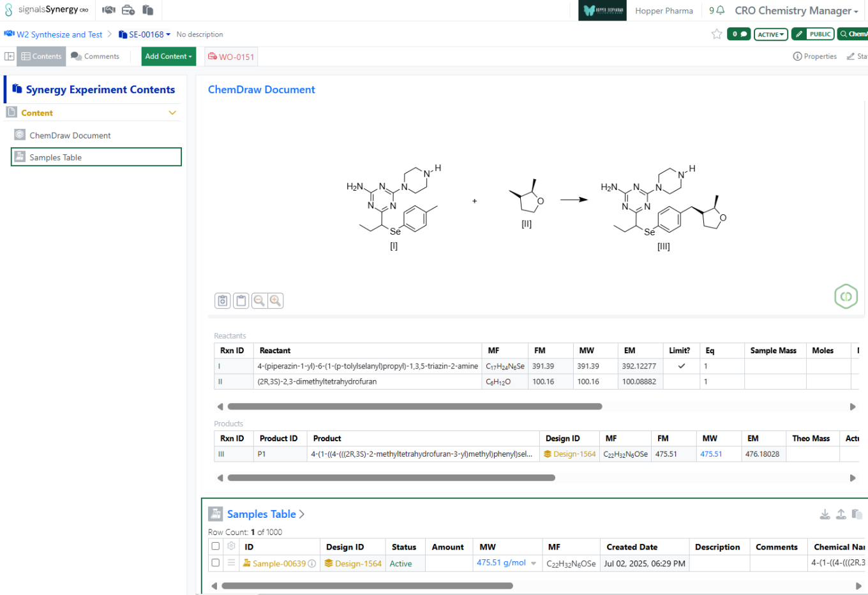Screen dimensions: 868x595
Task: Open the MW unit dropdown arrow for 475.51 g/mol
Action: (534, 563)
